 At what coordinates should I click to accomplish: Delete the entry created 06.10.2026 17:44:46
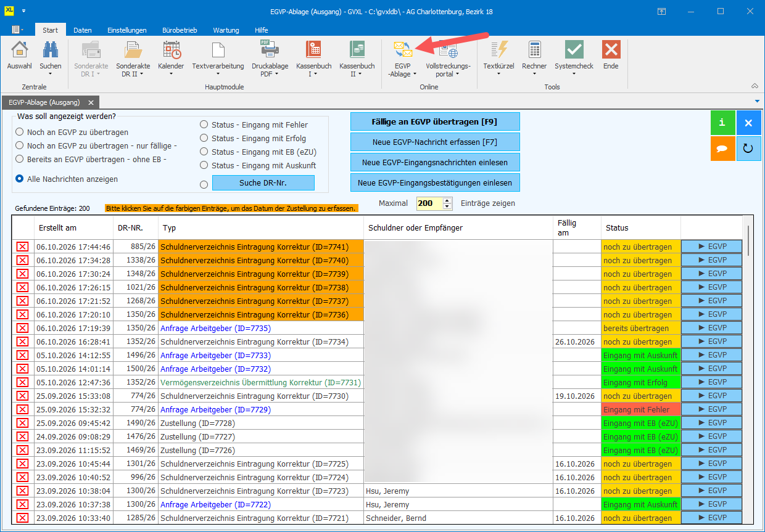(23, 247)
